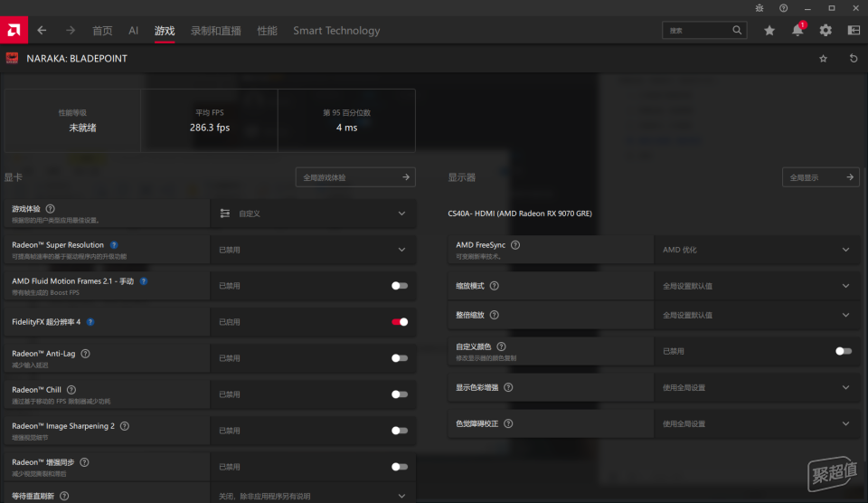
Task: Open 全局显示 button
Action: [821, 177]
